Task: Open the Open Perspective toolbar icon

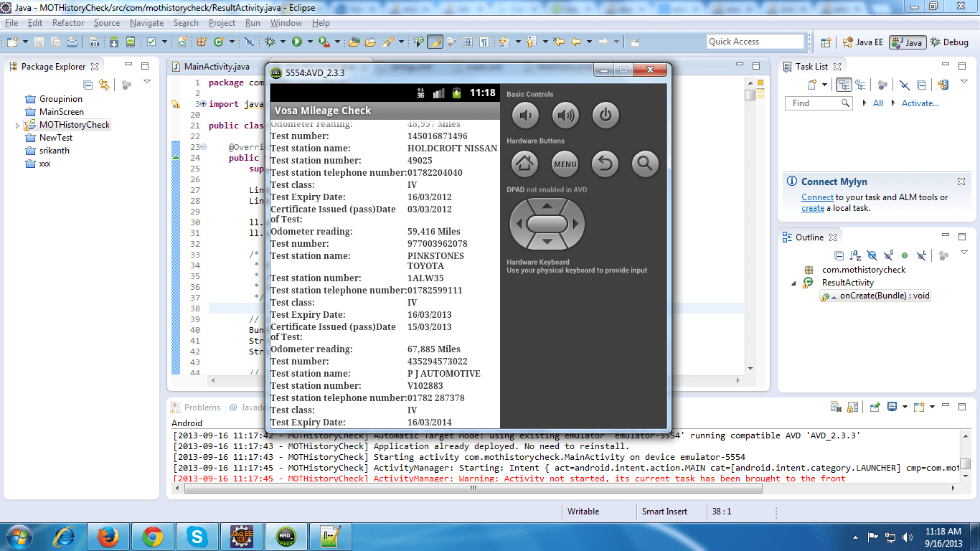Action: [x=826, y=42]
